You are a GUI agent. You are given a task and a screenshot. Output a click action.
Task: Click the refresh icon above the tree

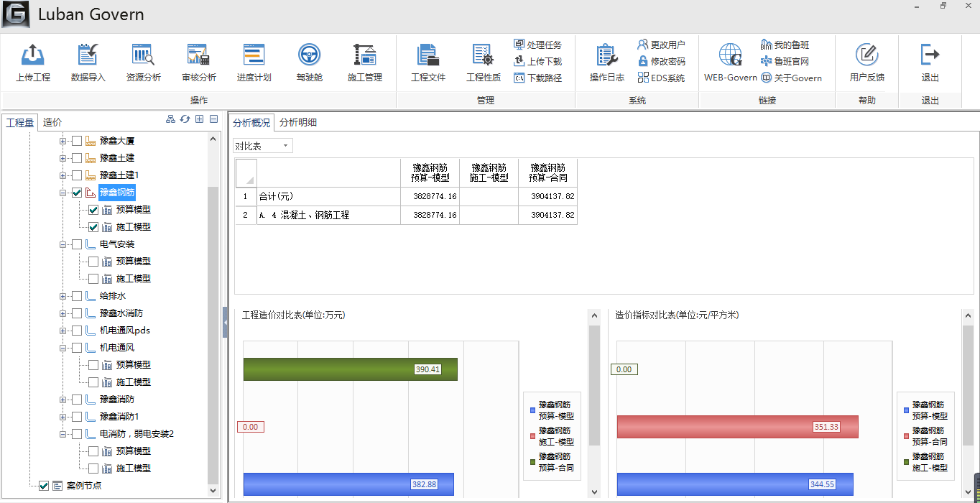pos(185,119)
